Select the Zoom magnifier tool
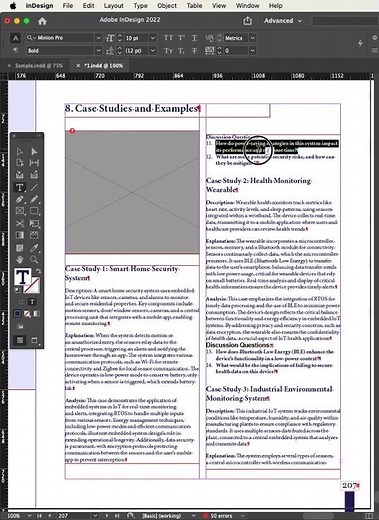Screen dimensions: 379x520 [x=34, y=259]
